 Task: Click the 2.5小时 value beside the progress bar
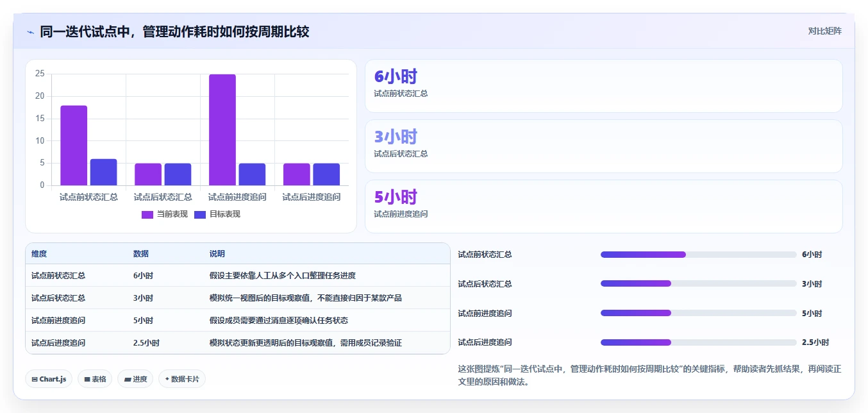[x=815, y=342]
